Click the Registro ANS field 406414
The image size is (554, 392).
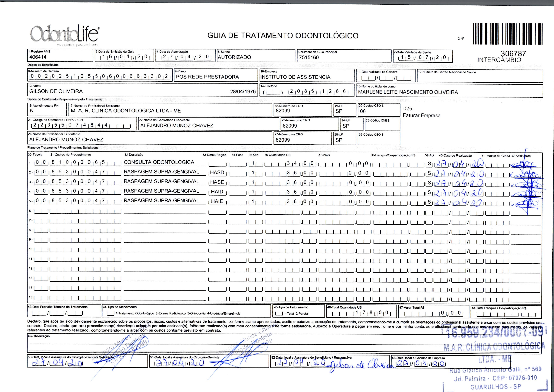pyautogui.click(x=38, y=57)
